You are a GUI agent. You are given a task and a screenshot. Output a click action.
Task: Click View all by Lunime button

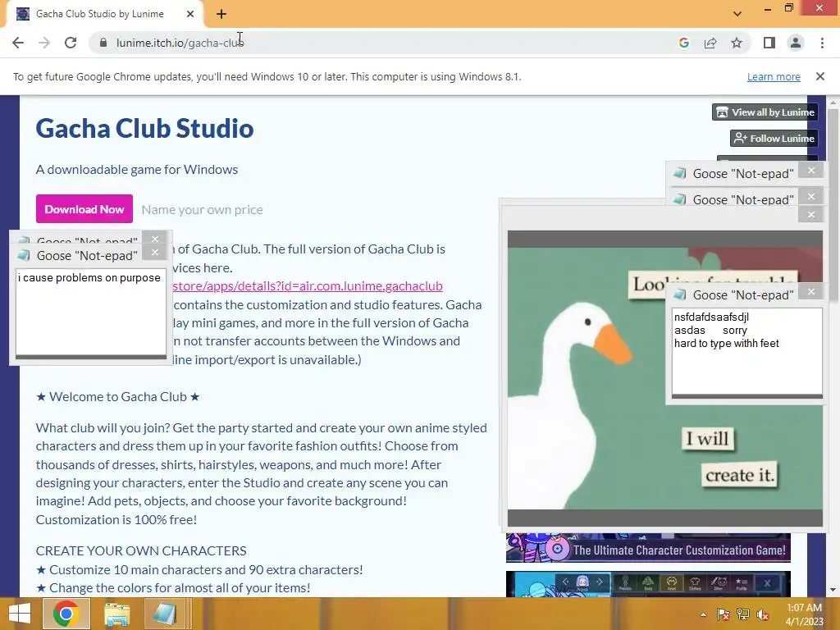pos(765,112)
